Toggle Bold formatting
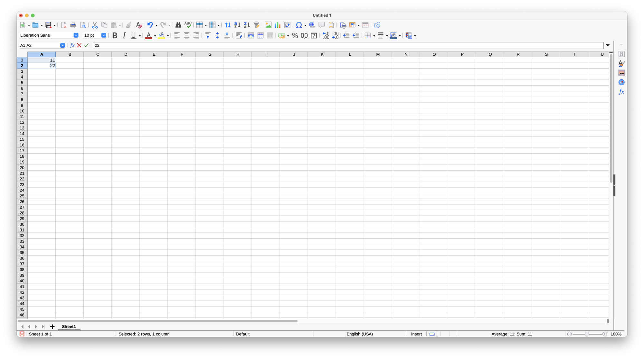The height and width of the screenshot is (359, 644). (115, 36)
